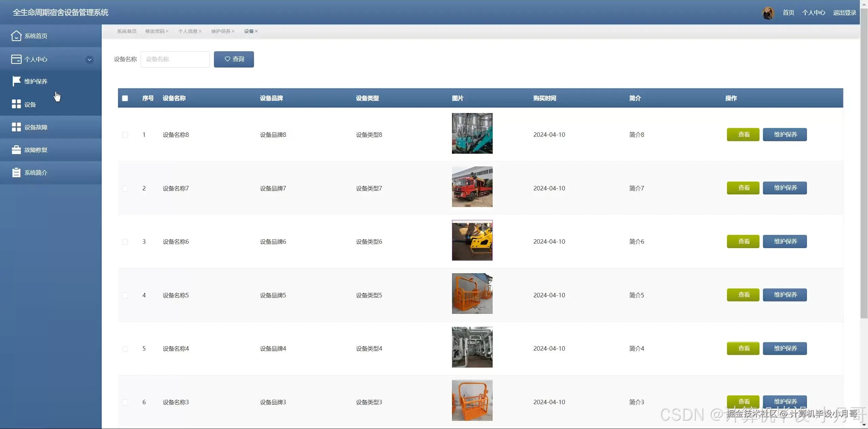Click the home icon beside 系统首页
Image resolution: width=868 pixels, height=429 pixels.
point(16,36)
